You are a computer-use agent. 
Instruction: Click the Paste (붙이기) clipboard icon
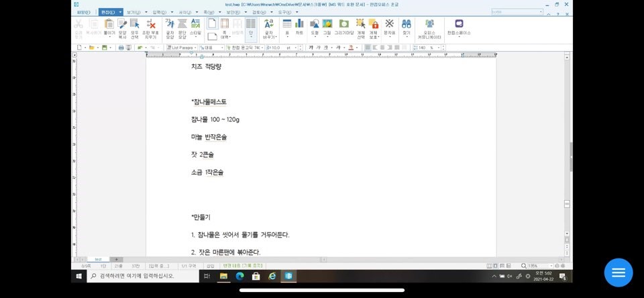pos(109,26)
